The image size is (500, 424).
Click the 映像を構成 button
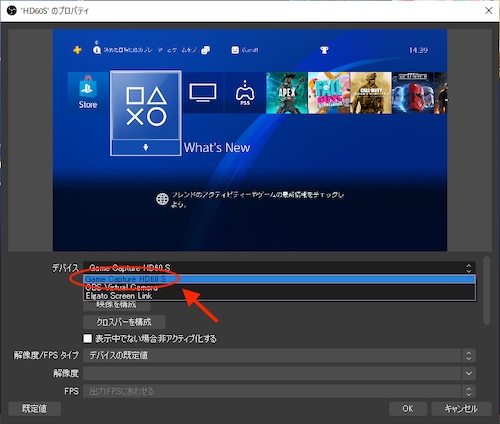pos(116,305)
